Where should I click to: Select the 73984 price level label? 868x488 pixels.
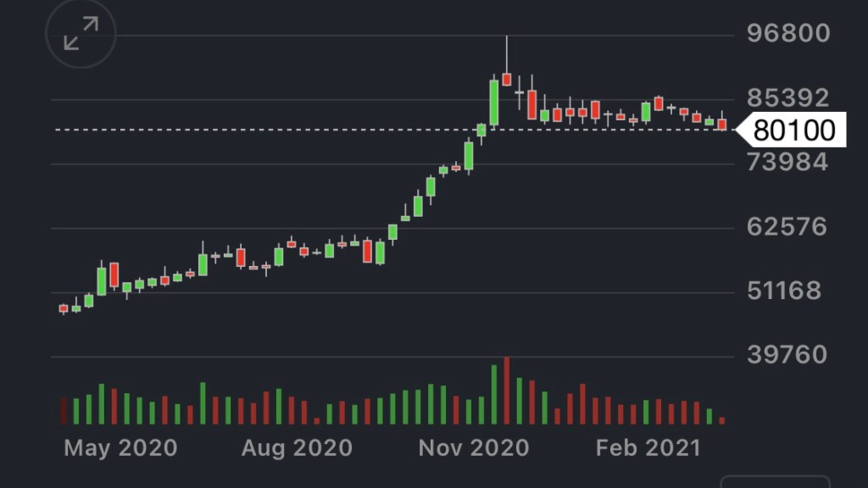(x=787, y=163)
